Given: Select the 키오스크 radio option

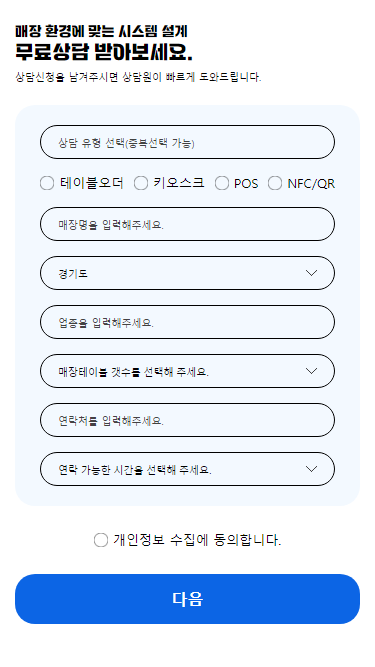Looking at the screenshot, I should [141, 183].
